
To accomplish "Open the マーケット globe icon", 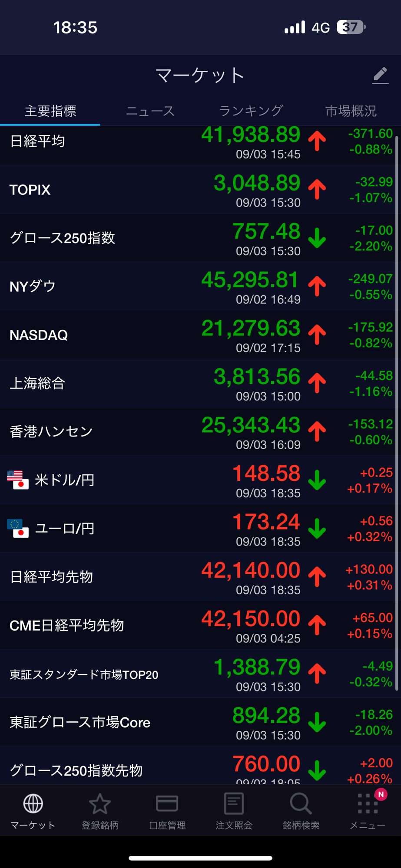I will tap(33, 803).
